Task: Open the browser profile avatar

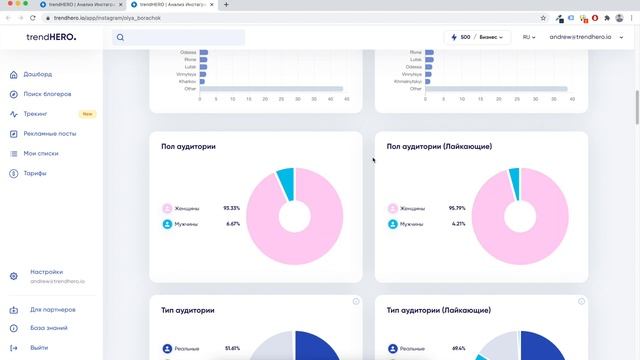Action: point(619,18)
